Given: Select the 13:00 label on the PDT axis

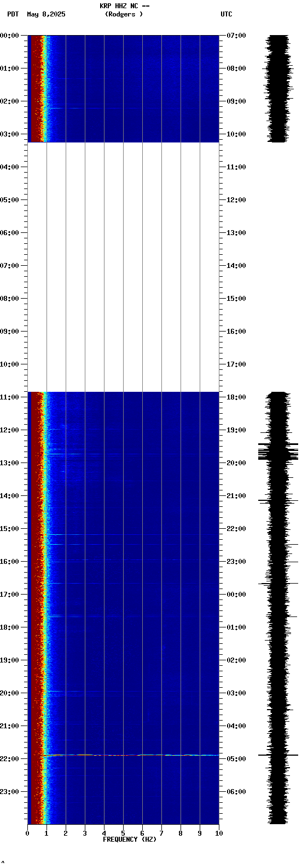Looking at the screenshot, I should tap(10, 463).
